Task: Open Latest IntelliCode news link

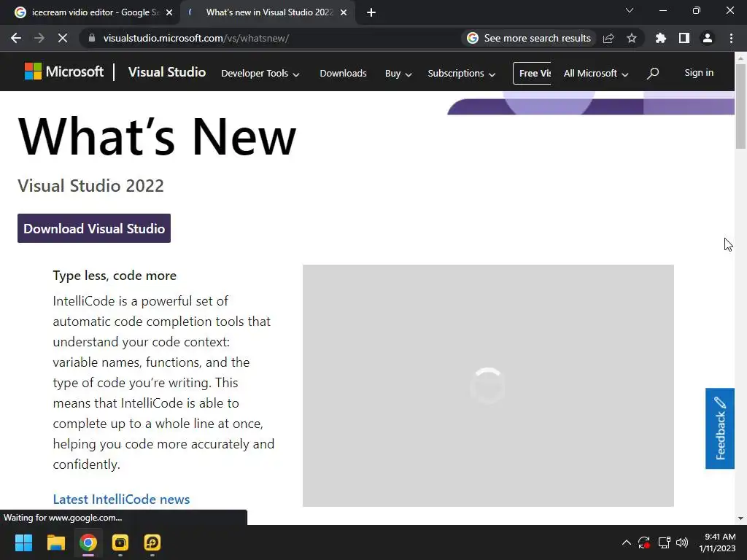Action: [121, 499]
